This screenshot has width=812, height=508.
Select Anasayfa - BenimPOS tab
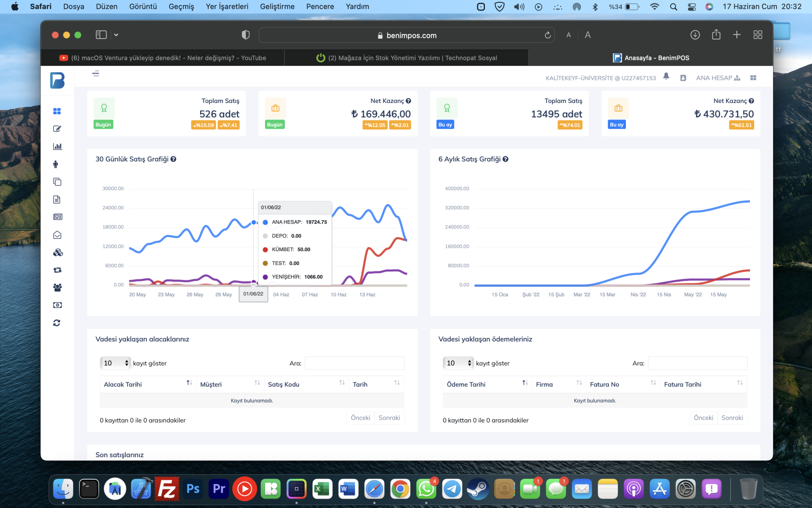(651, 58)
